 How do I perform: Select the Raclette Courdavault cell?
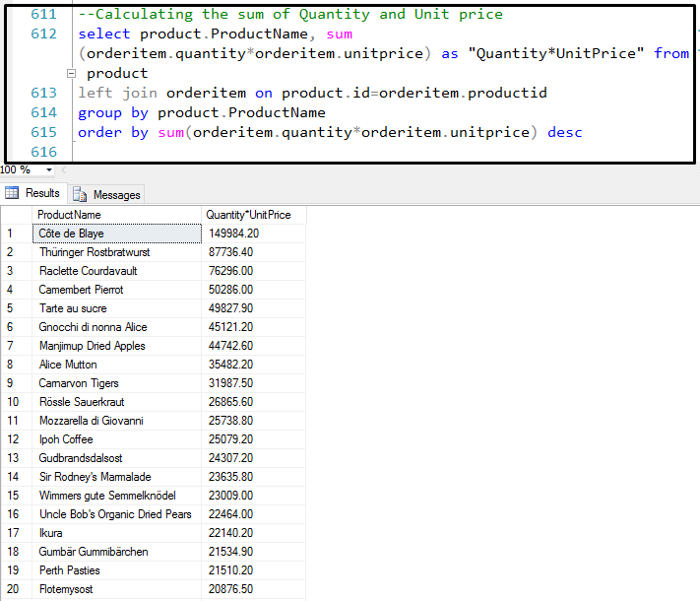point(116,271)
